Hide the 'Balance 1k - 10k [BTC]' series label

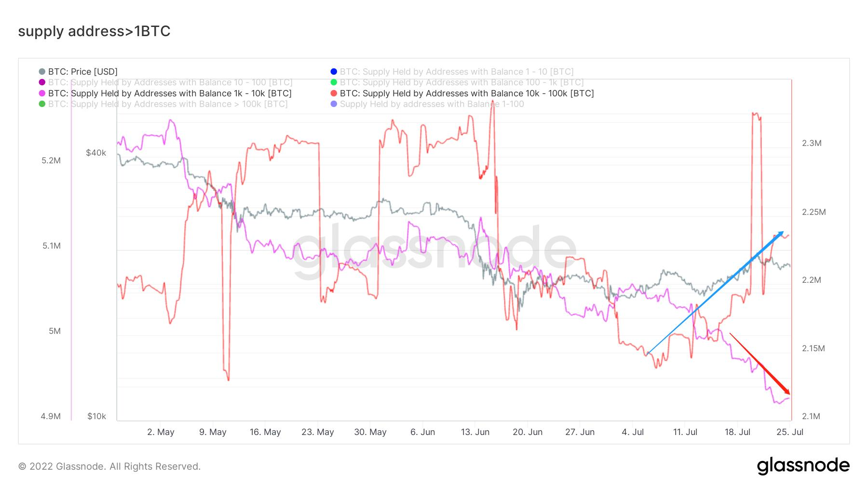pyautogui.click(x=170, y=93)
